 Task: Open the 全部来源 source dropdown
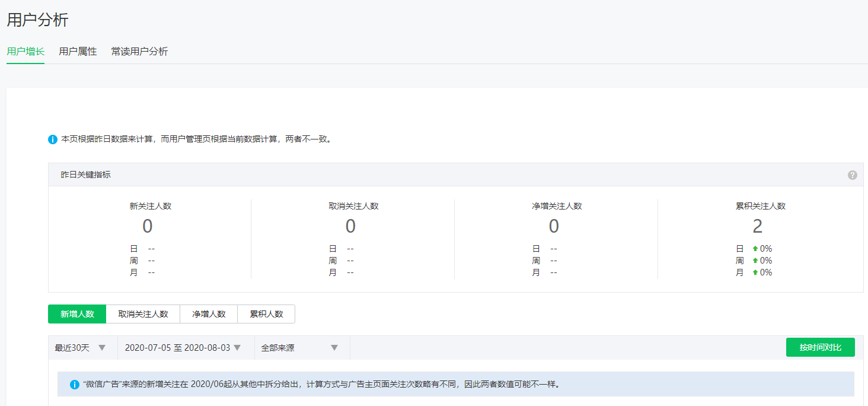coord(299,348)
